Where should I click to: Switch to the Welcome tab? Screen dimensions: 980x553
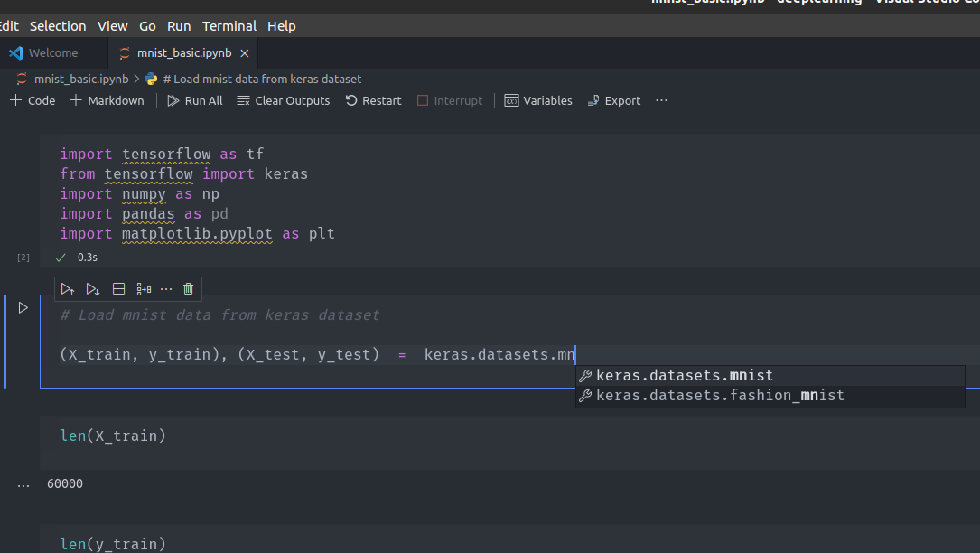coord(54,53)
